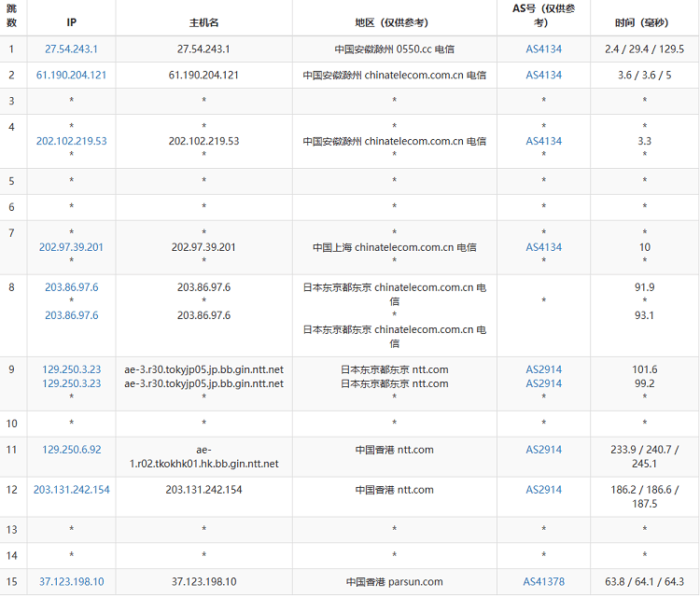Click hop number 10

[x=12, y=424]
